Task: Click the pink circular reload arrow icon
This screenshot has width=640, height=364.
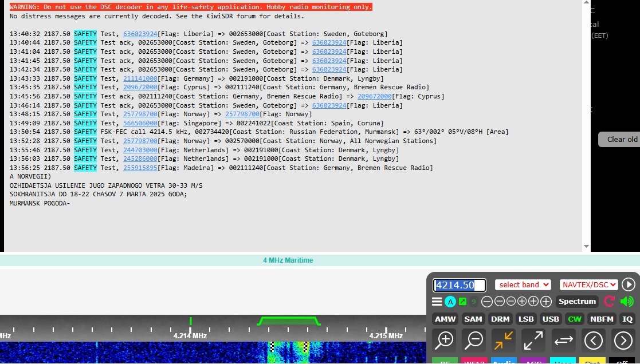Action: click(610, 301)
